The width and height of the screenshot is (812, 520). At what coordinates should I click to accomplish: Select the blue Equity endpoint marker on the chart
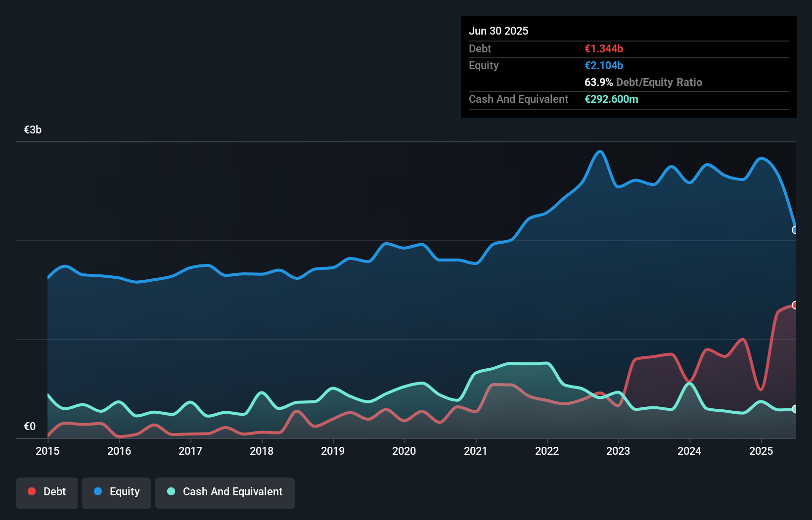pyautogui.click(x=795, y=230)
